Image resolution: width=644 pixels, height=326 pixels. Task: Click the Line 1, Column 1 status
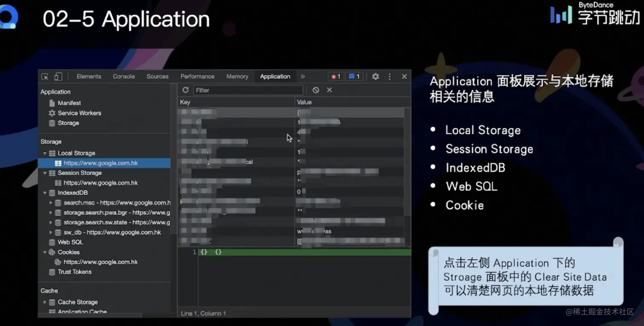click(204, 314)
